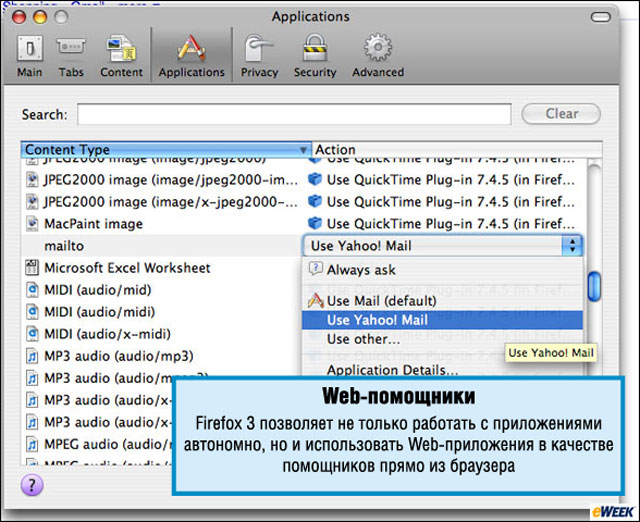640x522 pixels.
Task: Click the JPEG2000 (image/jpeg2000-im...) file icon
Action: point(32,180)
